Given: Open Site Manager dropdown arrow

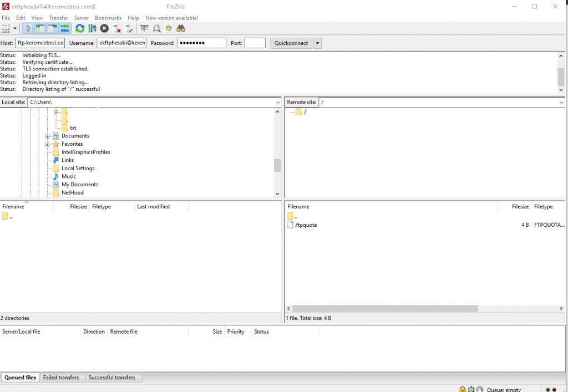Looking at the screenshot, I should coord(15,29).
